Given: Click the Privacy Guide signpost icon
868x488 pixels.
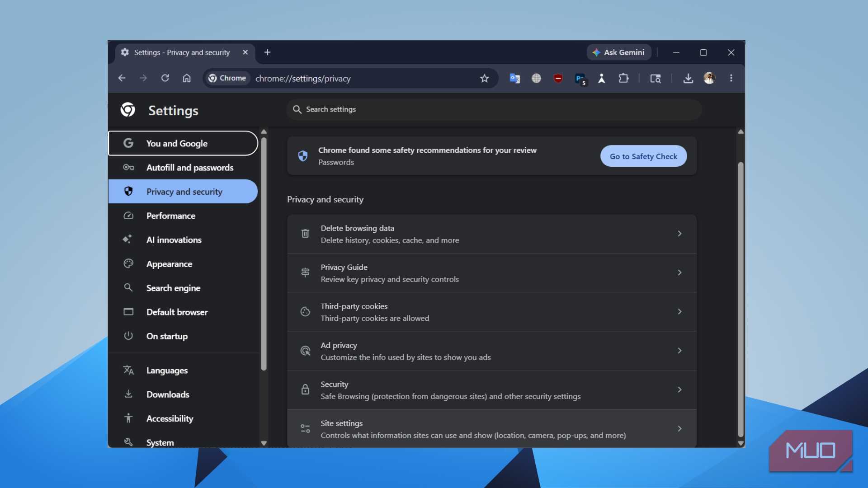Looking at the screenshot, I should pyautogui.click(x=305, y=272).
